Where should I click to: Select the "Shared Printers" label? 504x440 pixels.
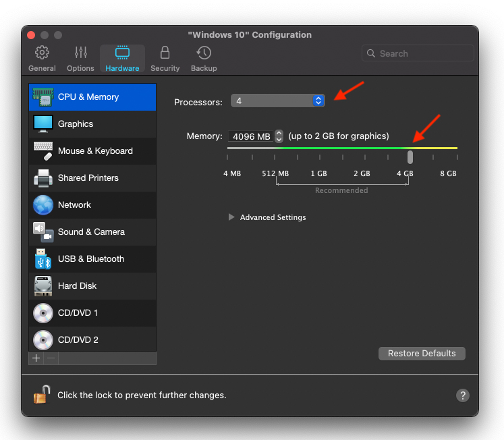pos(88,177)
